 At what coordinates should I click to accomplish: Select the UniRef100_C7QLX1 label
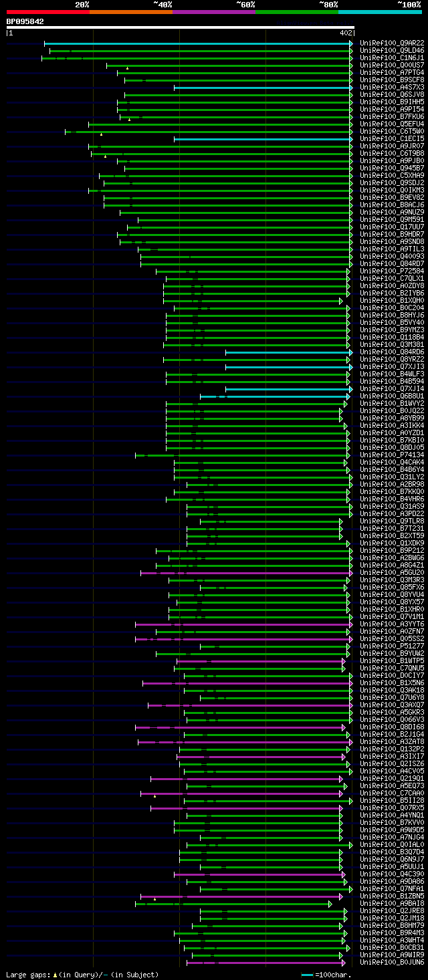coord(392,278)
